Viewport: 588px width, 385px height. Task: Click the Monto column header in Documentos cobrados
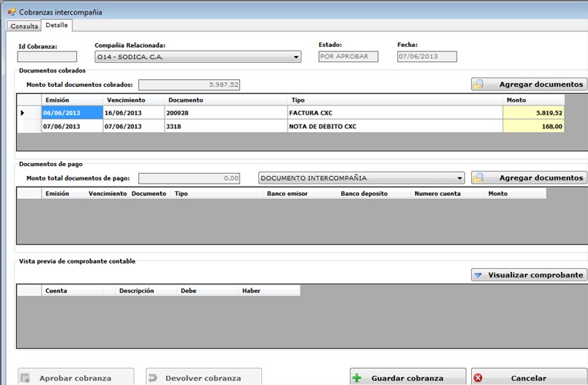click(x=533, y=100)
